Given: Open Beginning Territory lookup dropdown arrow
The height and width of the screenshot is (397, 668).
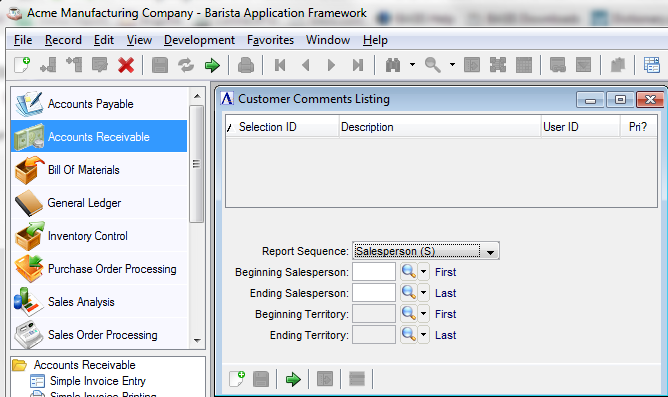Looking at the screenshot, I should 423,314.
